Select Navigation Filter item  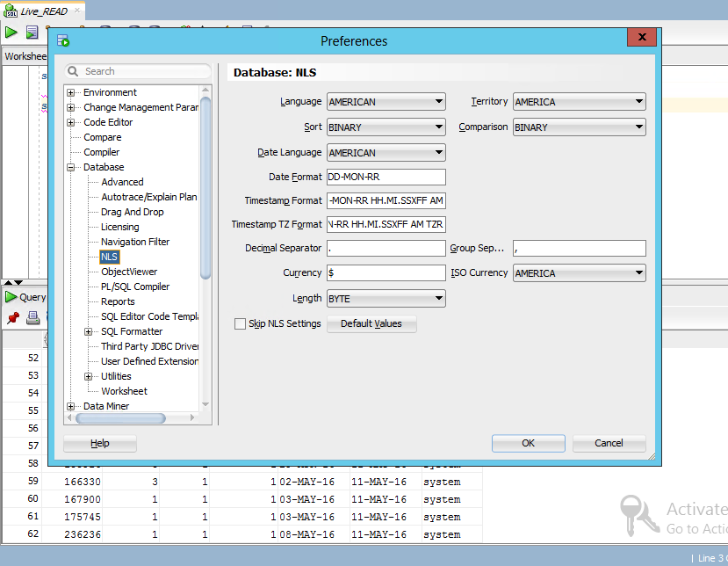135,242
